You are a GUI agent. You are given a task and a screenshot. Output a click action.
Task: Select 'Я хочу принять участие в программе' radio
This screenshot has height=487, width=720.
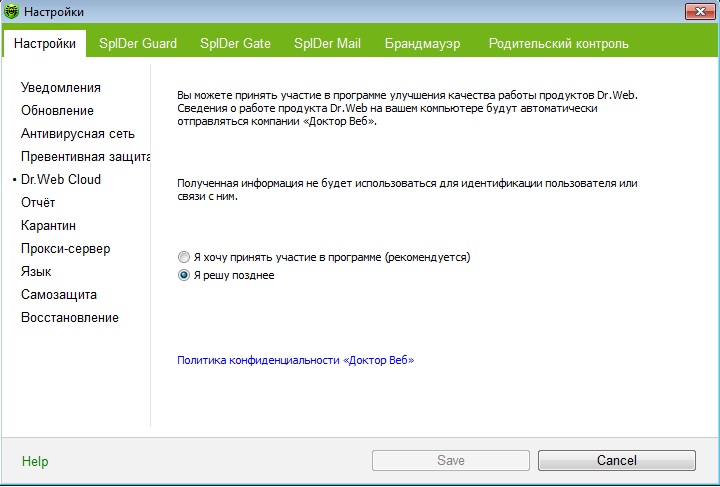click(x=184, y=257)
